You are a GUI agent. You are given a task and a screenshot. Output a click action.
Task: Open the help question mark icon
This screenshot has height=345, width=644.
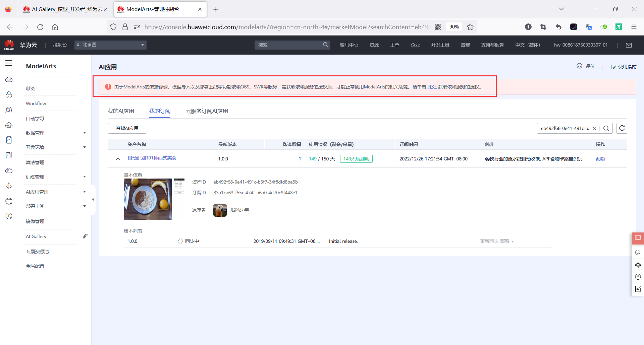click(x=638, y=277)
